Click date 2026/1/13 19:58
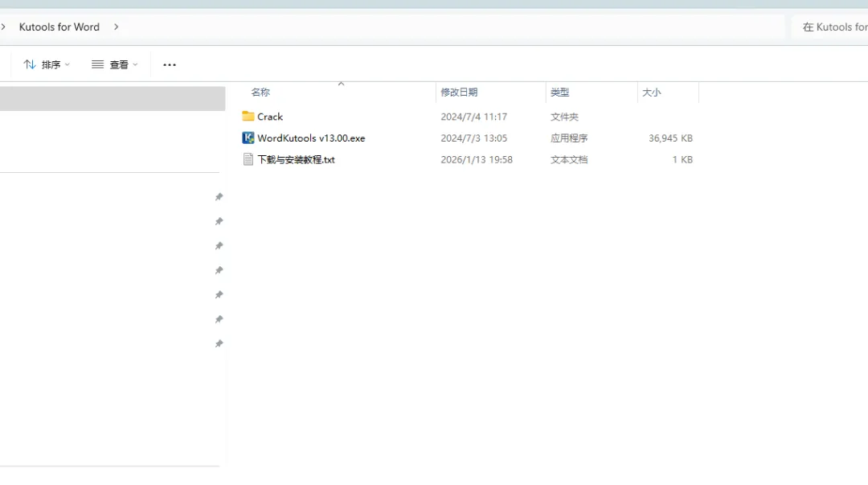Image resolution: width=868 pixels, height=485 pixels. click(477, 159)
